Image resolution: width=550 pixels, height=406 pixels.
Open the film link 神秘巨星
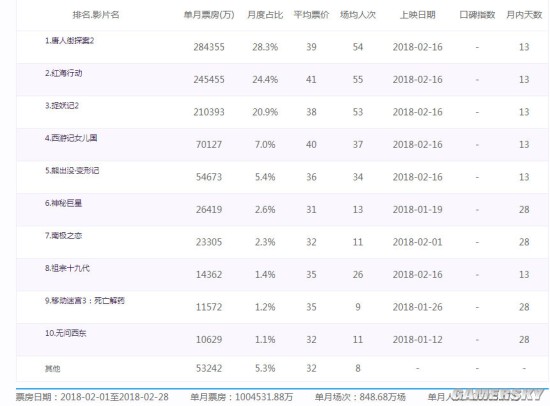coord(66,203)
